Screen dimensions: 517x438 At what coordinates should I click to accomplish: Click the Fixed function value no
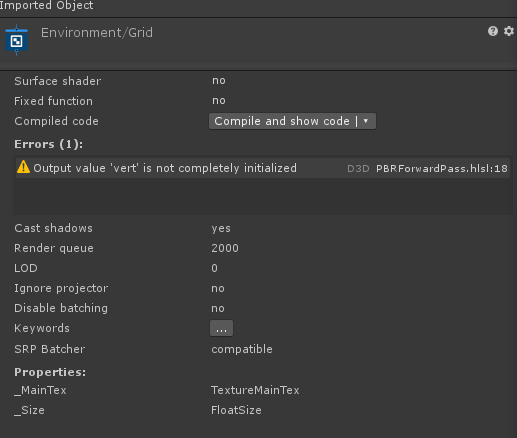click(x=219, y=101)
